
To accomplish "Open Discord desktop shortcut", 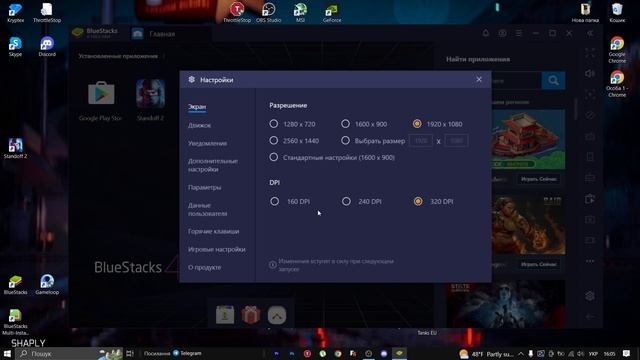I will click(47, 46).
